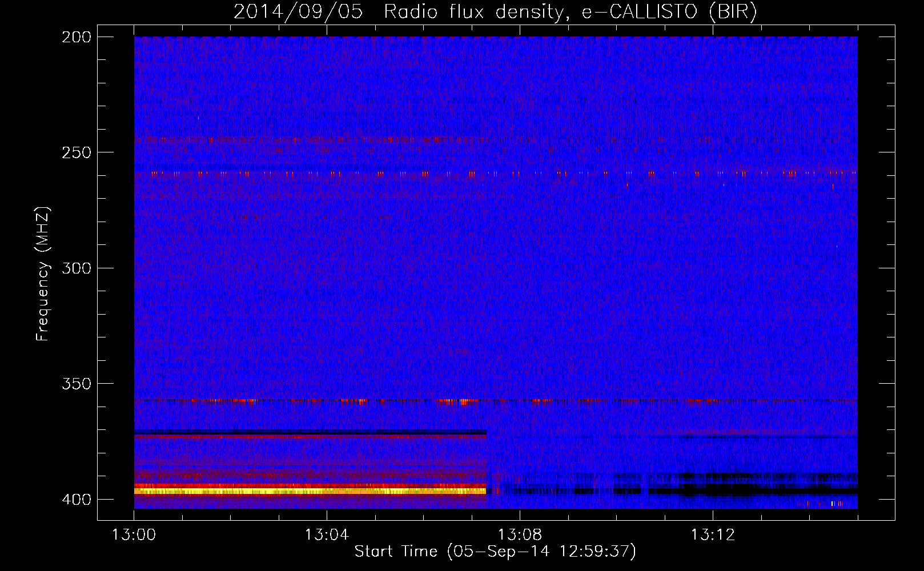This screenshot has width=924, height=571.
Task: Click the 'Start Time (05-Sep-14 12:59:37)' axis label
Action: 495,552
